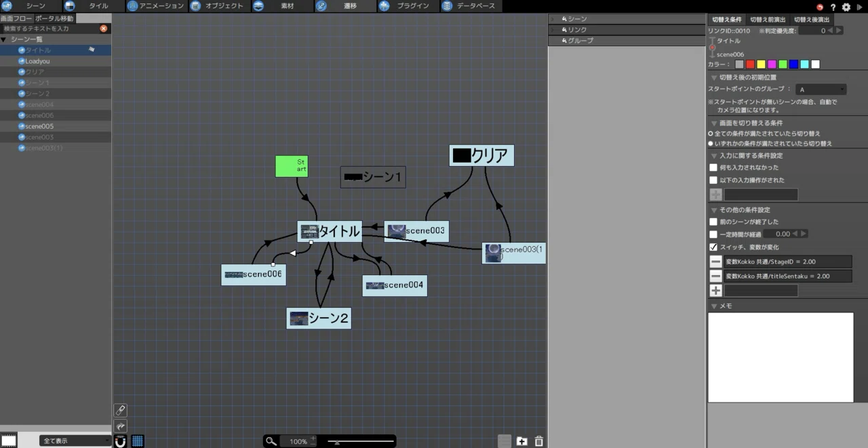The height and width of the screenshot is (448, 868).
Task: Click the add folder icon
Action: (521, 441)
